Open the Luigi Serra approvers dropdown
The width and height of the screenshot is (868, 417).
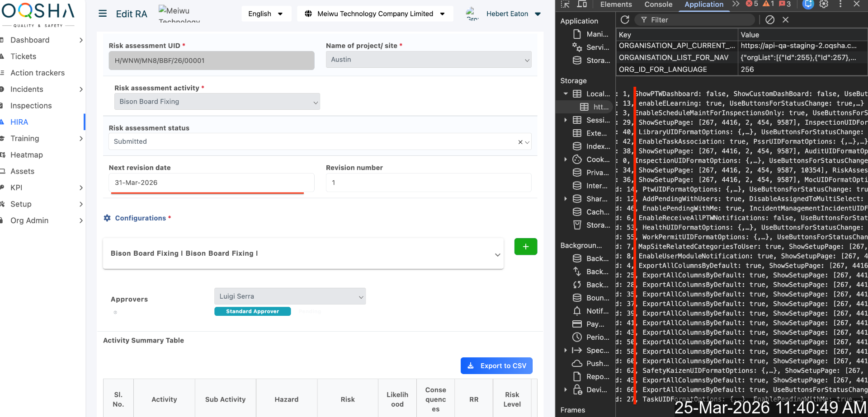[x=290, y=296]
